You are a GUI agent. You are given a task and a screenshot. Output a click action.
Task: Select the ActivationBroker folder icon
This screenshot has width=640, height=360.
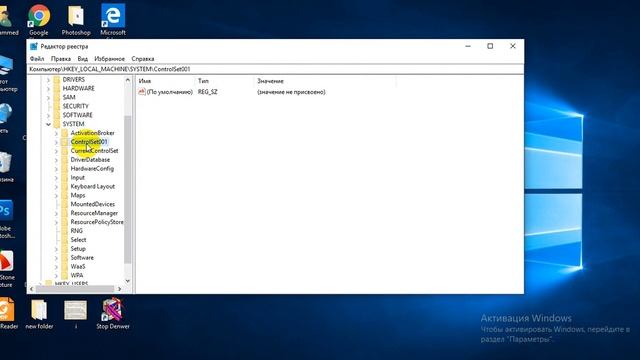click(64, 133)
